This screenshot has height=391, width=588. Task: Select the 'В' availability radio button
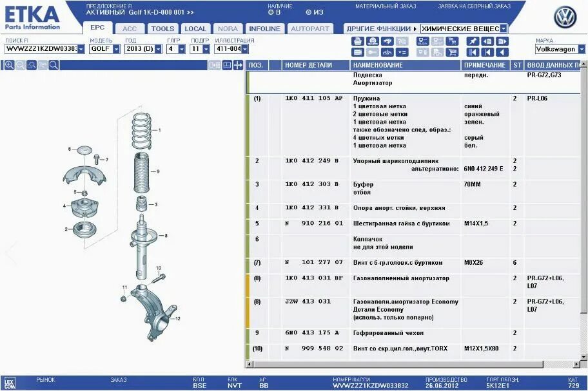tap(271, 12)
